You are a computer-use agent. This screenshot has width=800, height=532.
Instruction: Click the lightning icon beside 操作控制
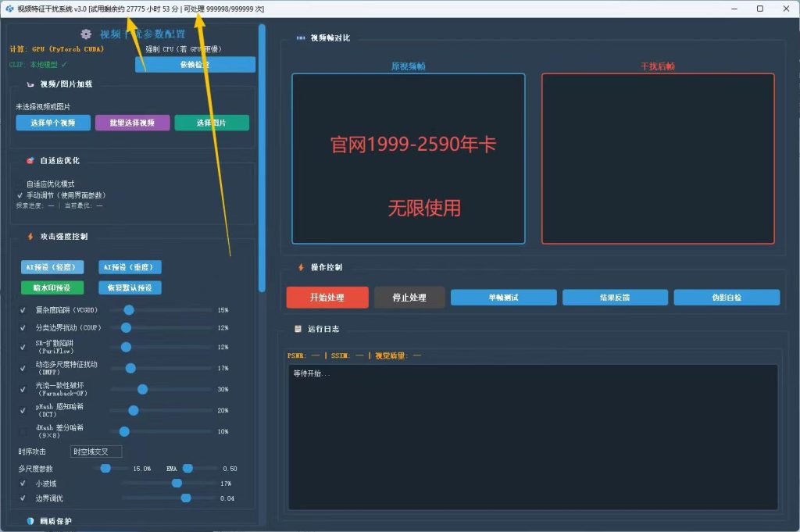pos(301,267)
